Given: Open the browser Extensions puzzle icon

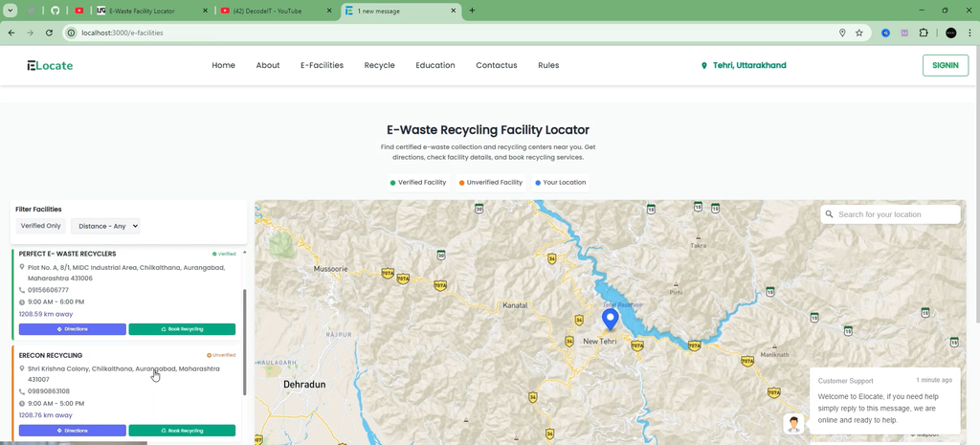Looking at the screenshot, I should point(924,33).
